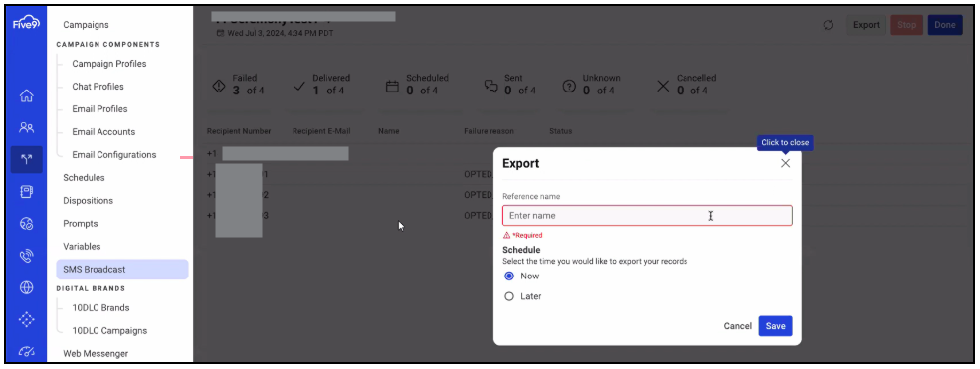The height and width of the screenshot is (369, 980).
Task: Cancel the Export dialog
Action: coord(737,326)
